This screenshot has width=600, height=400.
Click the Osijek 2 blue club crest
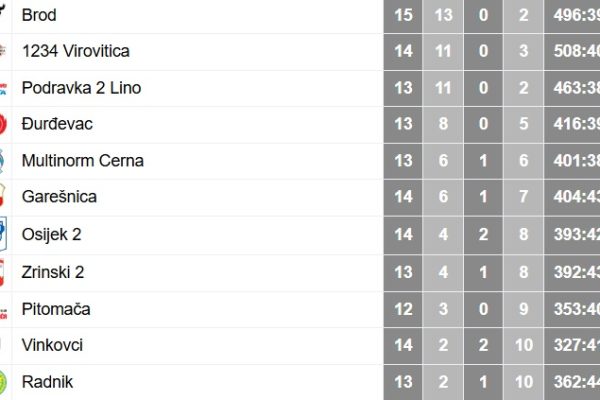click(x=3, y=234)
